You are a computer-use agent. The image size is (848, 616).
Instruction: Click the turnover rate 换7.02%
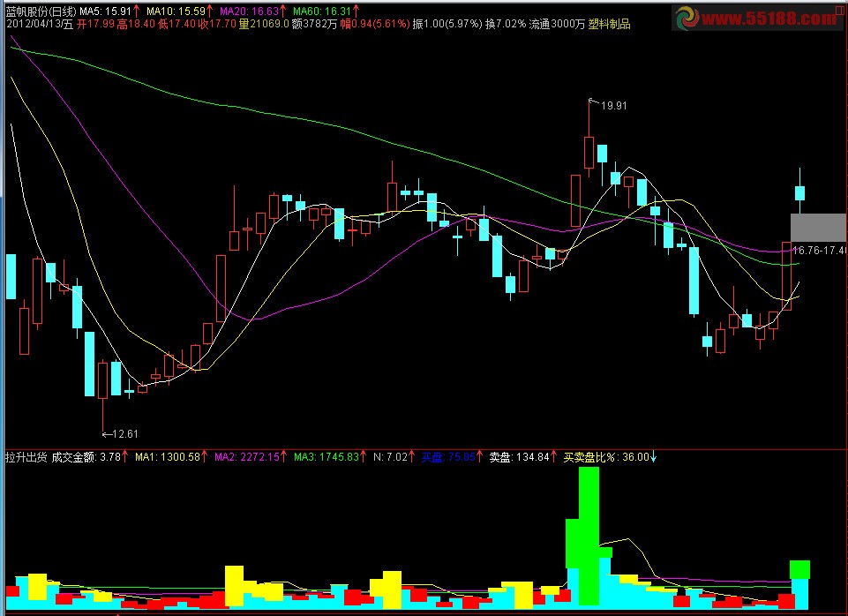pos(505,24)
